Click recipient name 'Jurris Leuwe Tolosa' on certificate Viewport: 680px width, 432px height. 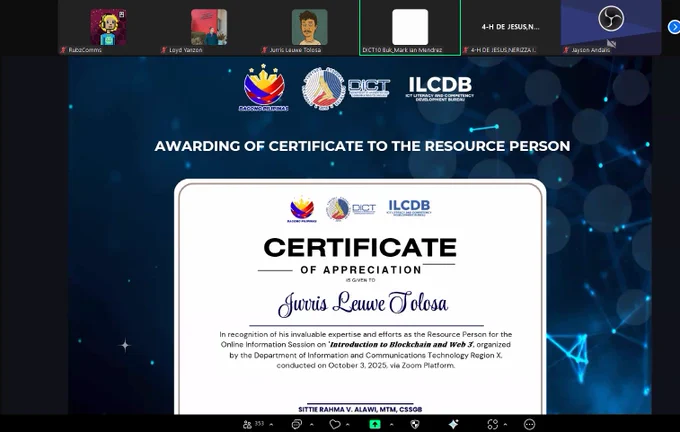coord(363,304)
